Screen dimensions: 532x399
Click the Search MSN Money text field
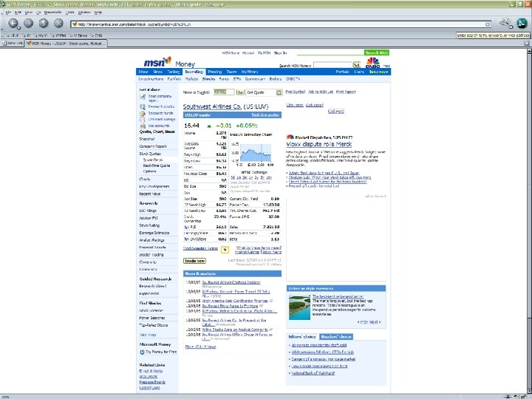click(x=332, y=65)
